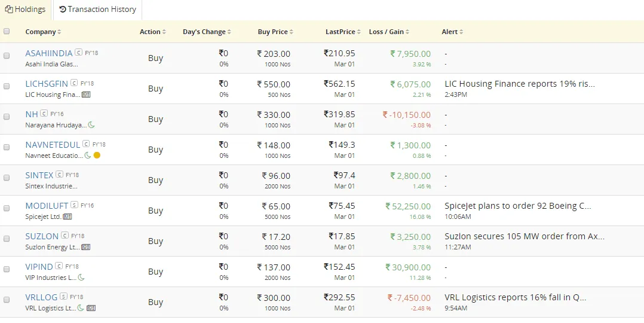Click the news icon for Suzlon Energy
The width and height of the screenshot is (644, 323).
(x=86, y=247)
